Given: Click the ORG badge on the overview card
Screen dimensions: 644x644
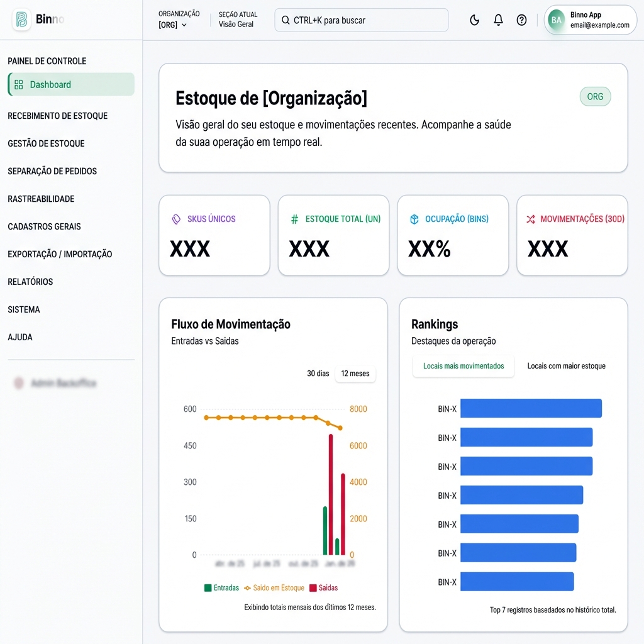Looking at the screenshot, I should click(x=595, y=96).
